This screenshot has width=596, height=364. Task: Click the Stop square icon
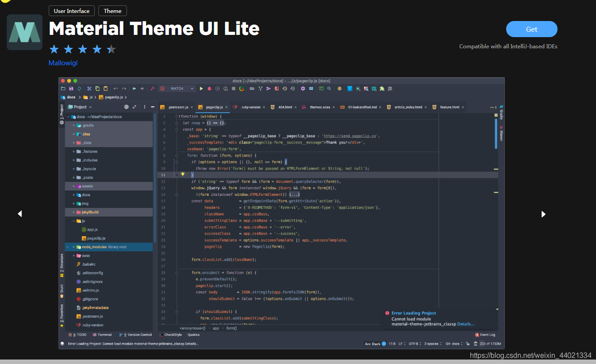[x=233, y=89]
